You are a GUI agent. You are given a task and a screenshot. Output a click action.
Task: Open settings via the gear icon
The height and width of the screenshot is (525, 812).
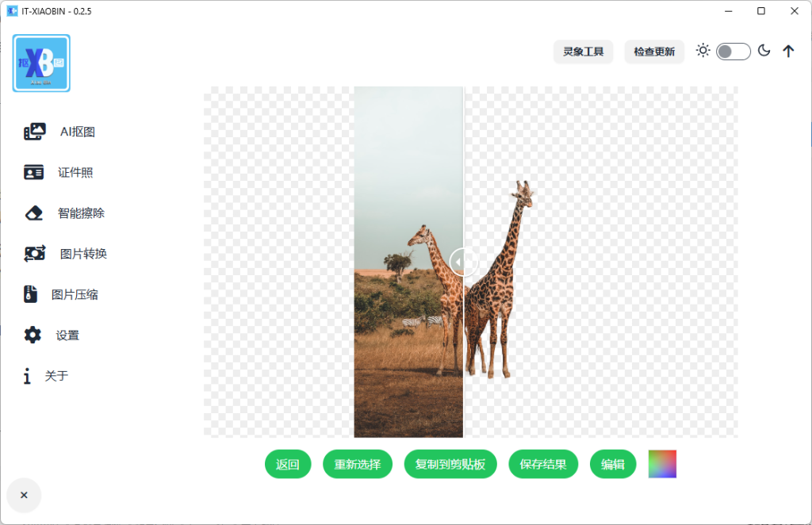pos(33,335)
